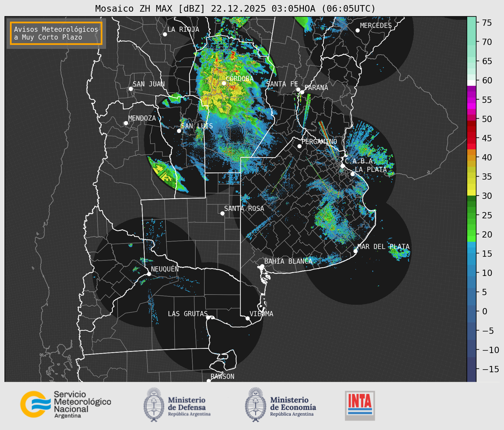This screenshot has height=430, width=504.
Task: Click the Avisos Meteorológicos a Muy Corto Plazo box
Action: [56, 33]
